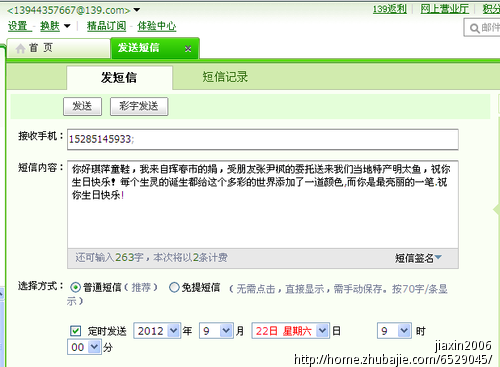Open the minute 00 dropdown
The width and height of the screenshot is (500, 367).
pyautogui.click(x=84, y=347)
